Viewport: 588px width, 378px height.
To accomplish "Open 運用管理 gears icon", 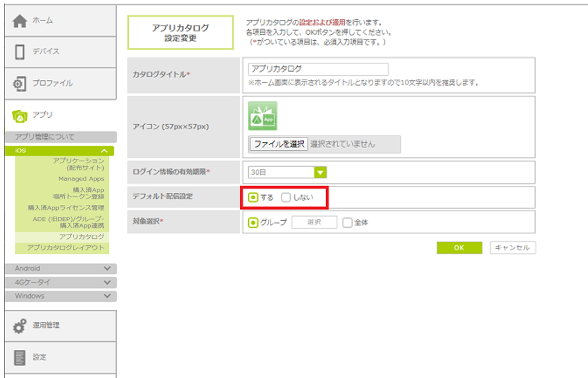I will (20, 326).
